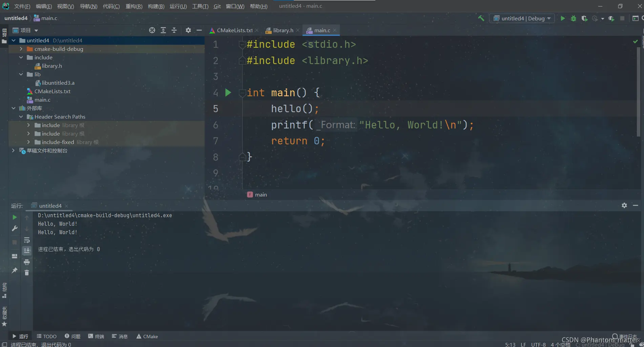Open the untitled4 | Debug configuration dropdown
644x347 pixels.
pos(522,18)
